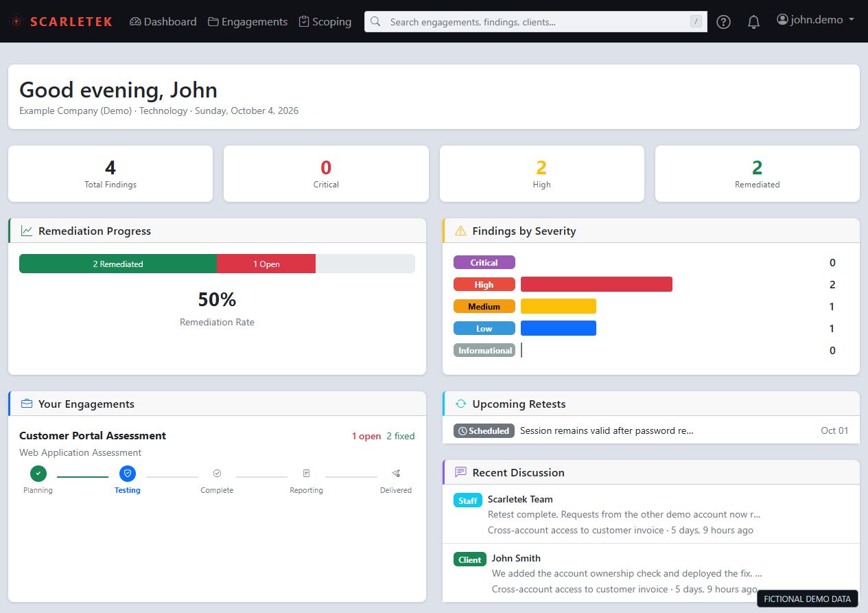The height and width of the screenshot is (613, 868).
Task: Click the Reporting stage document icon
Action: point(306,473)
